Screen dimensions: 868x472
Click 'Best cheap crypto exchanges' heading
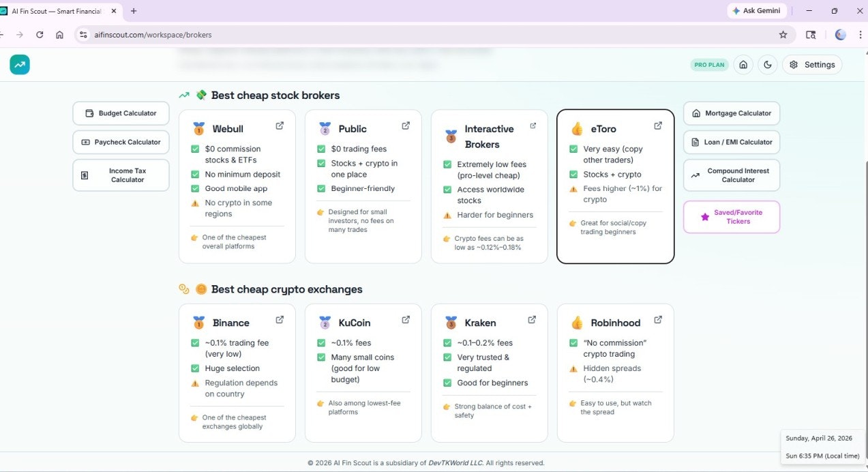287,289
